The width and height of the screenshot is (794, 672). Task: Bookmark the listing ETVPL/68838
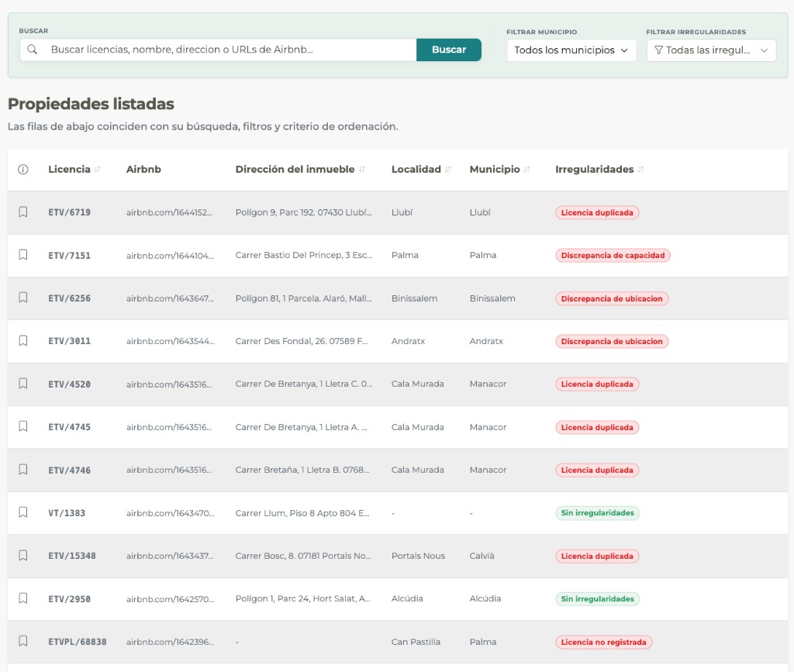pyautogui.click(x=23, y=642)
